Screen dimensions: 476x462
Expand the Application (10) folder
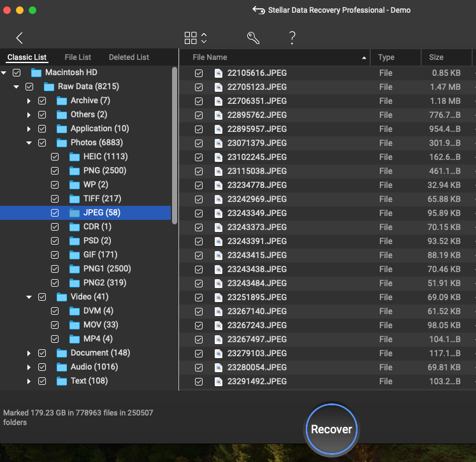click(29, 129)
